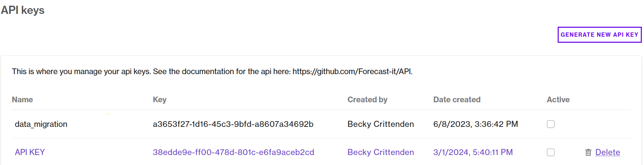Image resolution: width=644 pixels, height=165 pixels.
Task: Toggle Active checkbox for API KEY row
Action: tap(551, 152)
